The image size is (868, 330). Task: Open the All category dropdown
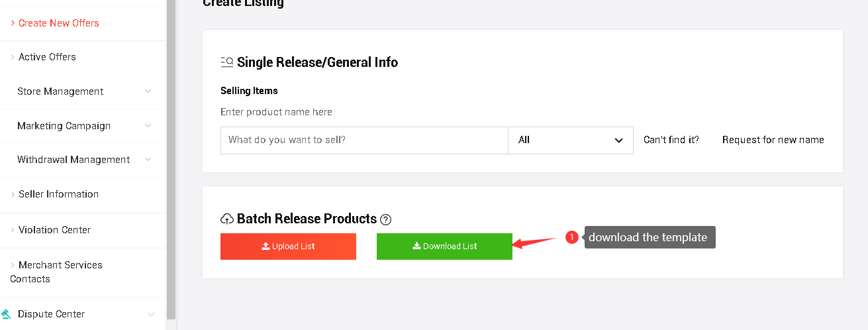570,140
